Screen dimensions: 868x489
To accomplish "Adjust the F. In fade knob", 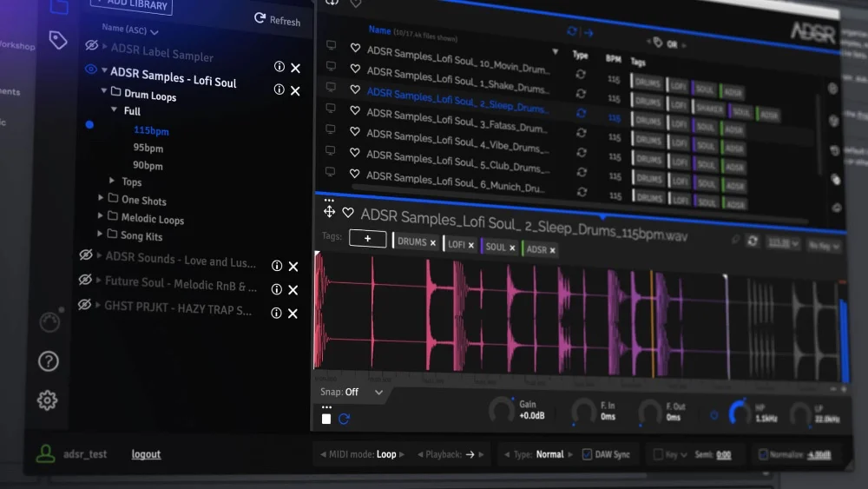I will [583, 412].
